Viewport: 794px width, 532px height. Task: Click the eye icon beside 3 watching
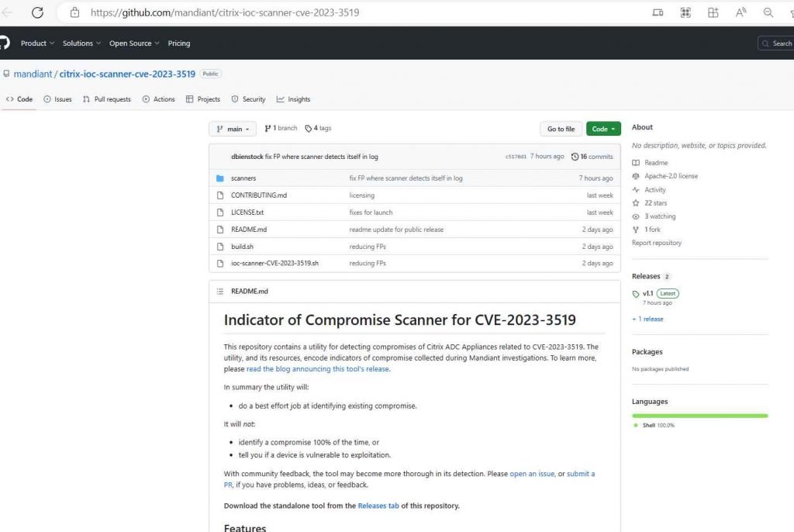tap(636, 216)
